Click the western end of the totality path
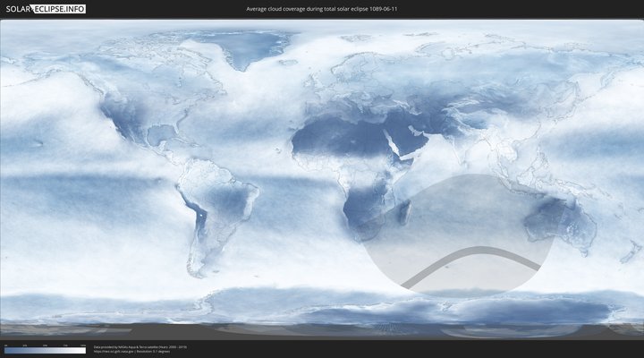644x358 pixels. [405, 286]
